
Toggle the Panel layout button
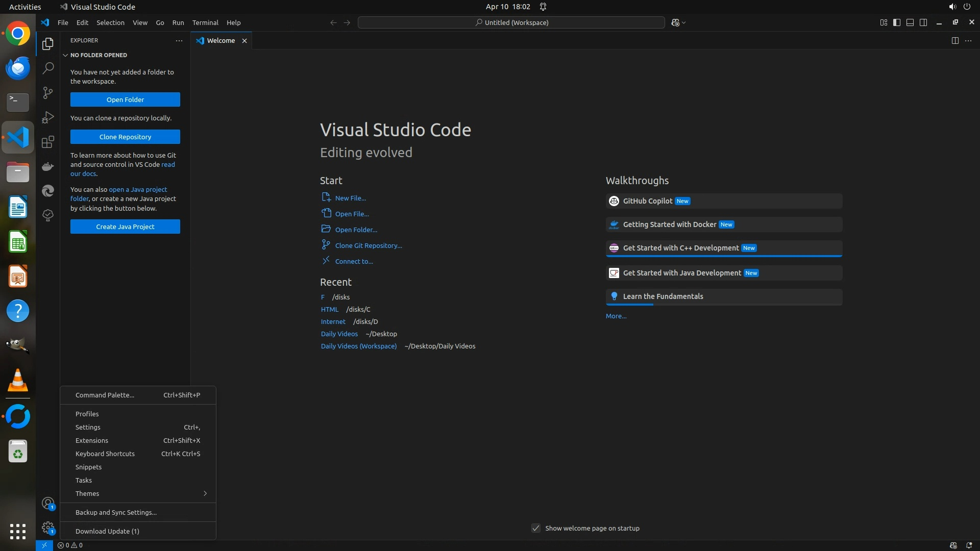point(910,22)
